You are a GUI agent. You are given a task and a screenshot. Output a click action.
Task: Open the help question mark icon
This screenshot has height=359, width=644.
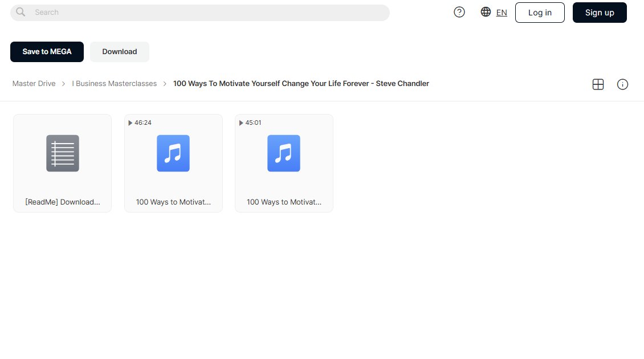(459, 13)
